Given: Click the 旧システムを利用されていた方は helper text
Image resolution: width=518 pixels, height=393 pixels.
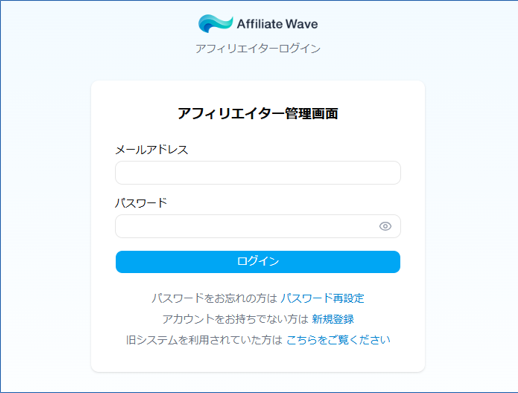Looking at the screenshot, I should [204, 340].
